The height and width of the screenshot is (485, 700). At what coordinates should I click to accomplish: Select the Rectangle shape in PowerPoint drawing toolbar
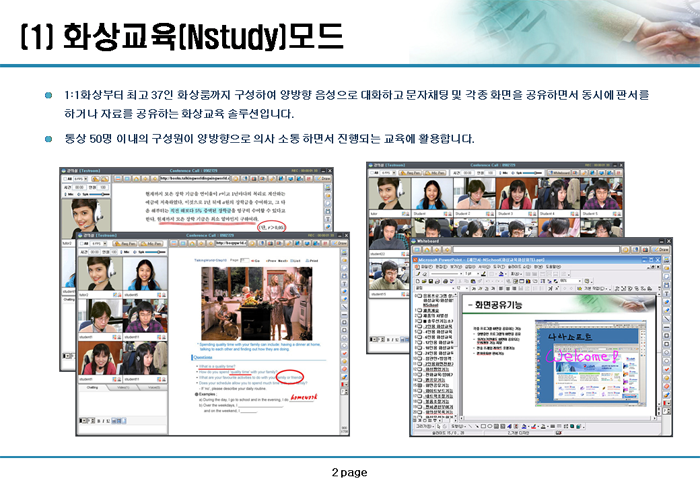[483, 426]
